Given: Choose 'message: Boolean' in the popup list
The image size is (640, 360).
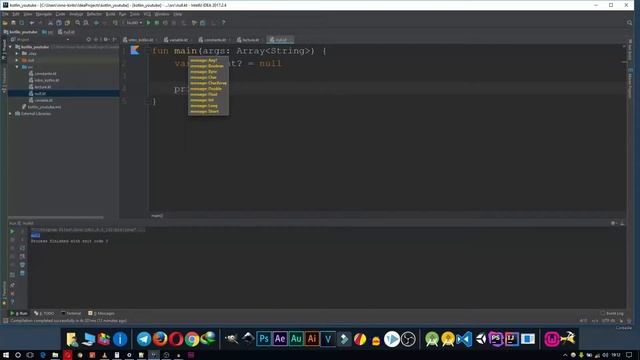Looking at the screenshot, I should [x=208, y=66].
